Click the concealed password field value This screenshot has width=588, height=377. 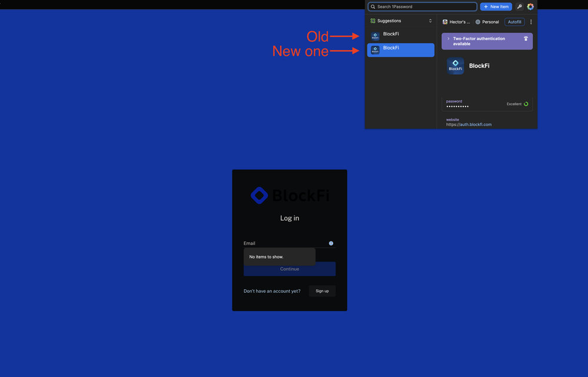click(457, 107)
